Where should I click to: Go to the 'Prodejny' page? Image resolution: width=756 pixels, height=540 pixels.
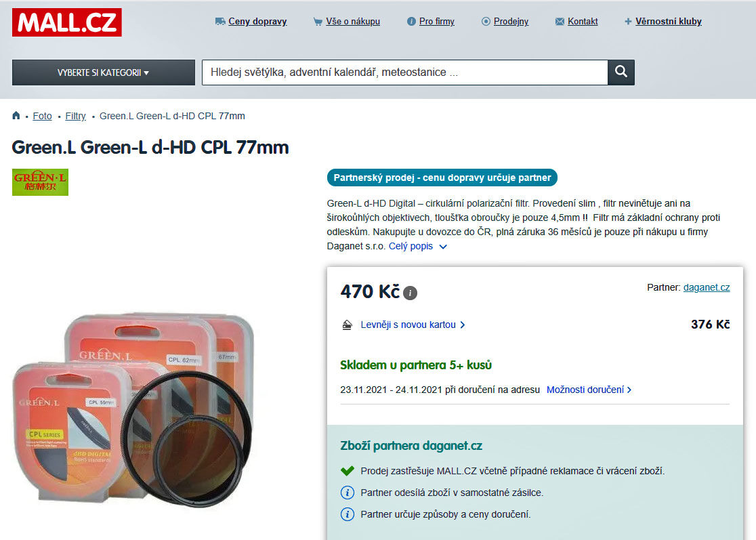(x=511, y=22)
